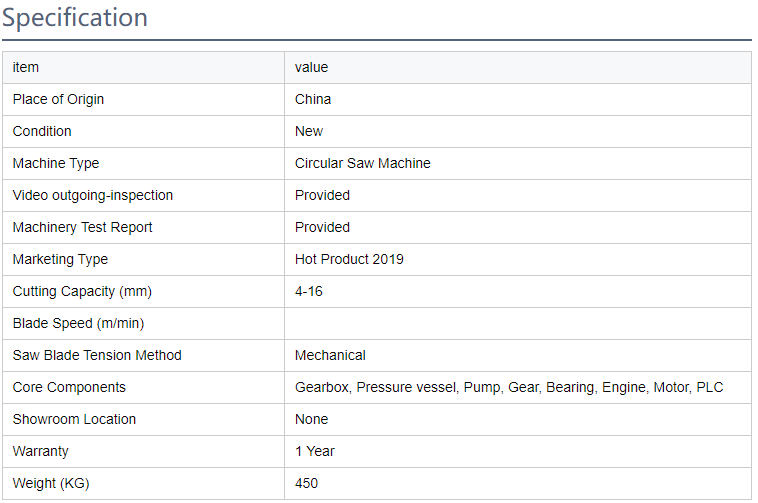Image resolution: width=758 pixels, height=503 pixels.
Task: Click the Core Components value text
Action: coord(509,387)
